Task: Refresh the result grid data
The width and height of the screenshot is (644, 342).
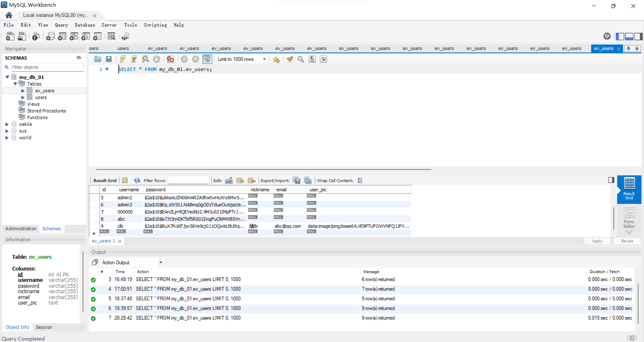Action: pos(137,180)
